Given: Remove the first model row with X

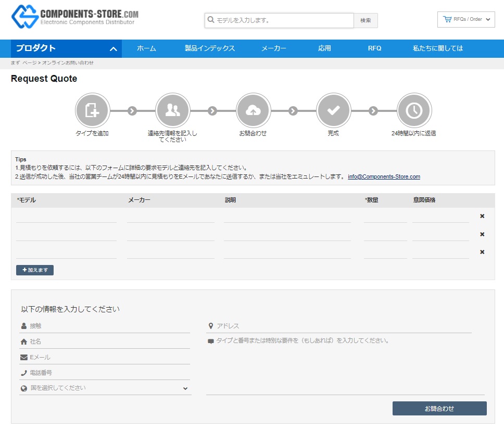Looking at the screenshot, I should (482, 216).
